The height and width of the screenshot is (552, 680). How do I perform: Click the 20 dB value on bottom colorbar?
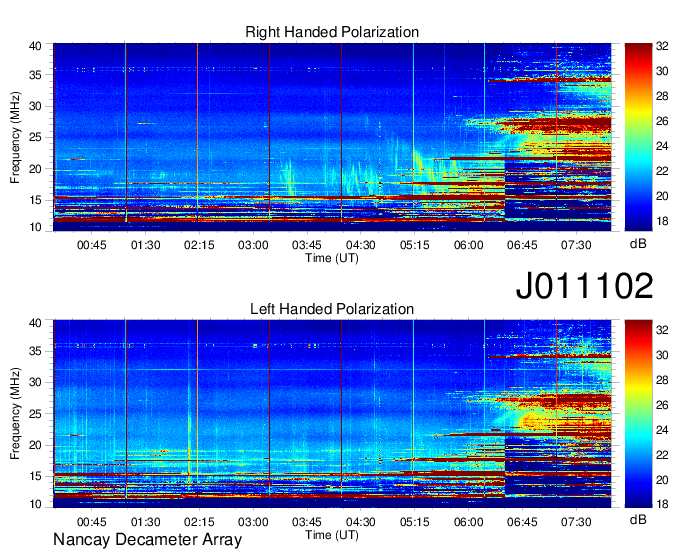[662, 480]
